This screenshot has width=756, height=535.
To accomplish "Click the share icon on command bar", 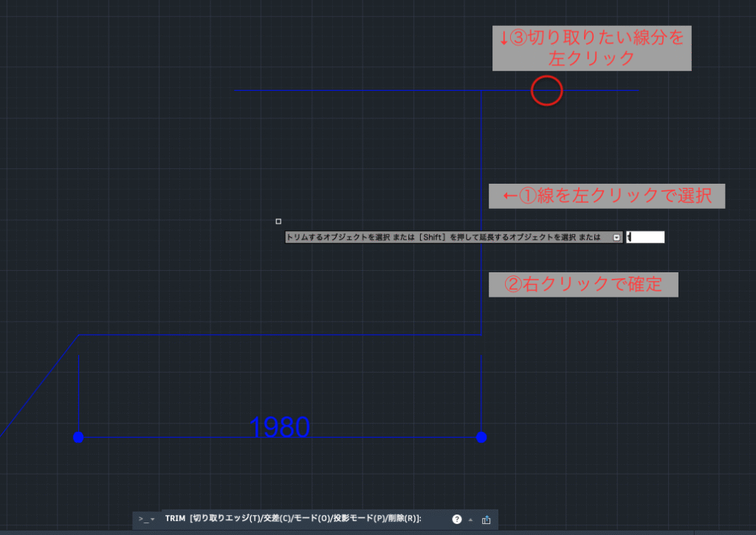I will (x=486, y=520).
